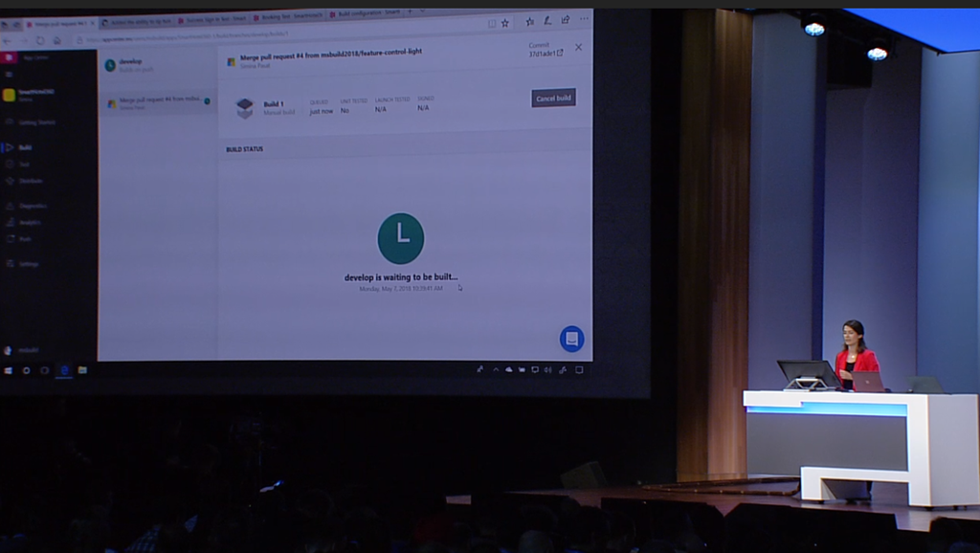Switch to the Booking Test browser tab
Viewport: 980px width, 553px height.
287,17
